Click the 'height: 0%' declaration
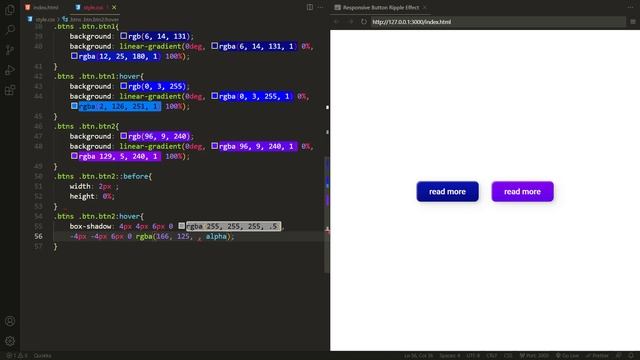 (92, 196)
